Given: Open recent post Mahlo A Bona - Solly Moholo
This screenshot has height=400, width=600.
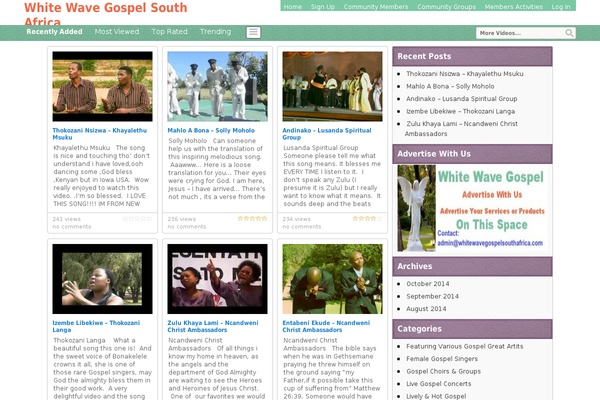Looking at the screenshot, I should 450,86.
